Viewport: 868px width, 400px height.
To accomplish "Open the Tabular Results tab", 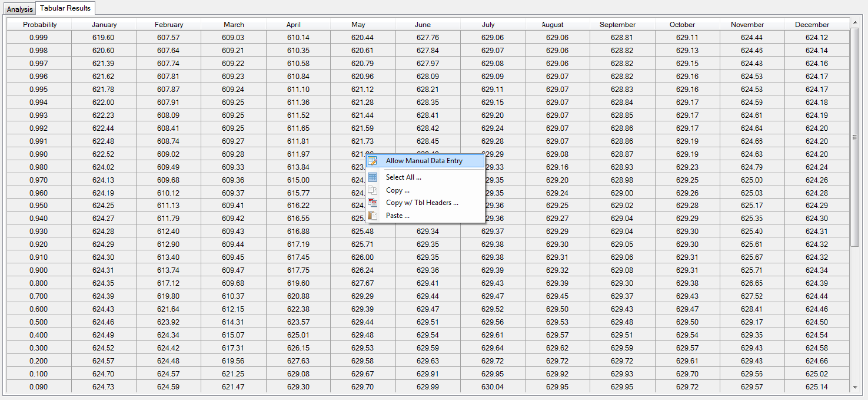I will [x=65, y=8].
